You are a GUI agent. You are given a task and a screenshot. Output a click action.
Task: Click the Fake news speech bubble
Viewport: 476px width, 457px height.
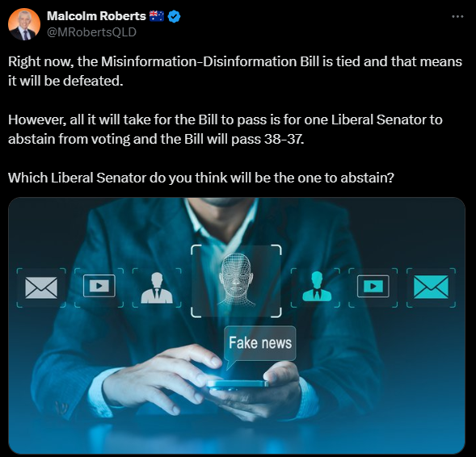click(x=260, y=344)
